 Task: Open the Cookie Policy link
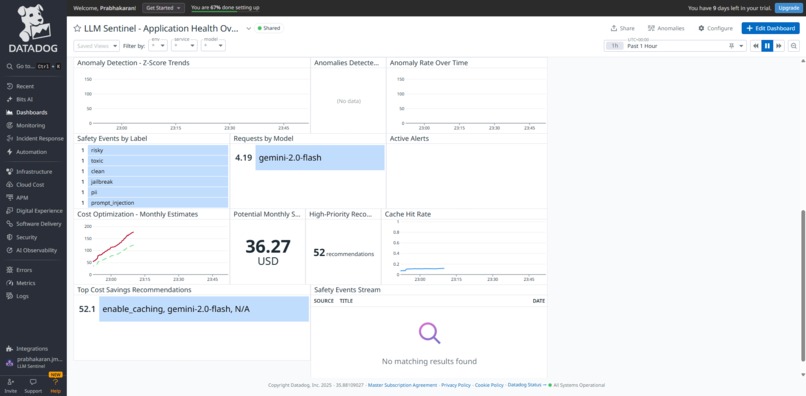489,385
